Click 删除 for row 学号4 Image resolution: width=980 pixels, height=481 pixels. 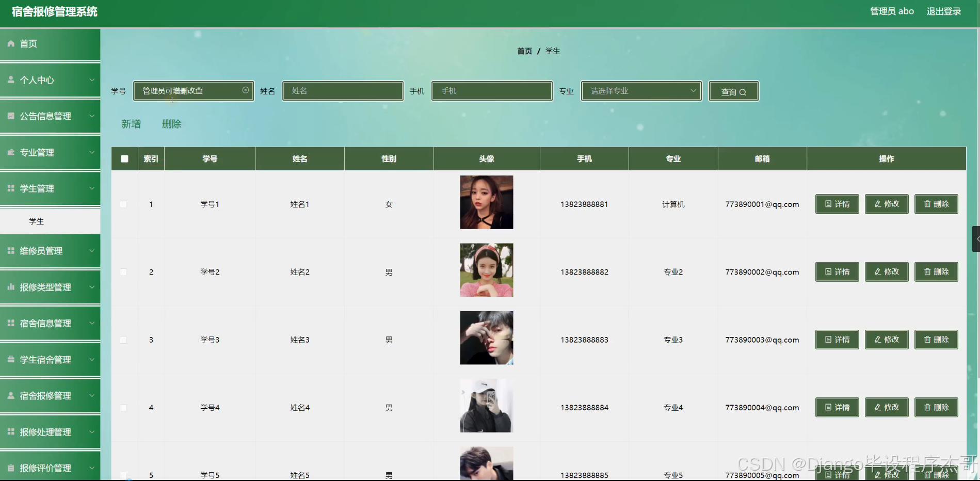click(936, 407)
